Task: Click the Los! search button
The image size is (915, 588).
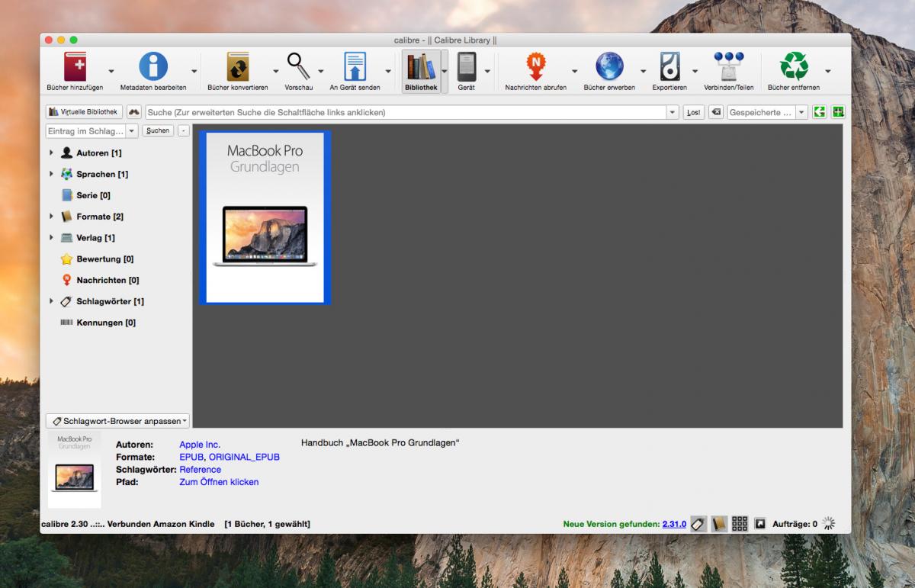Action: (693, 112)
